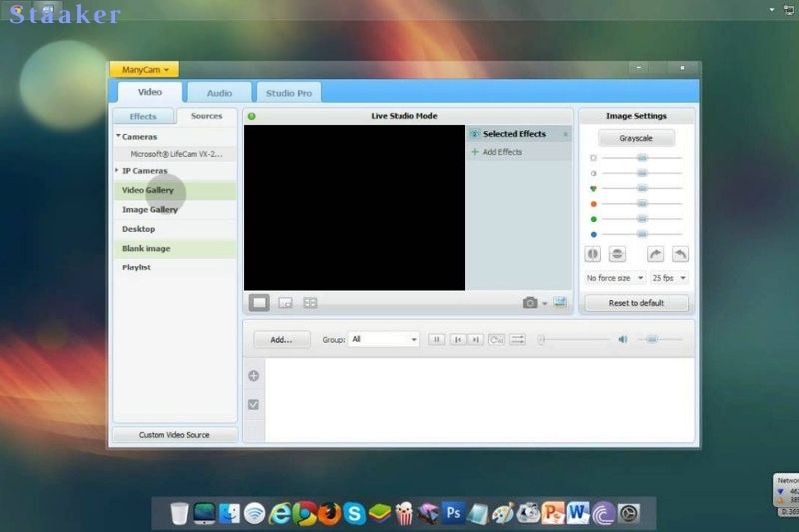This screenshot has width=799, height=532.
Task: Select Blank image source
Action: 176,248
